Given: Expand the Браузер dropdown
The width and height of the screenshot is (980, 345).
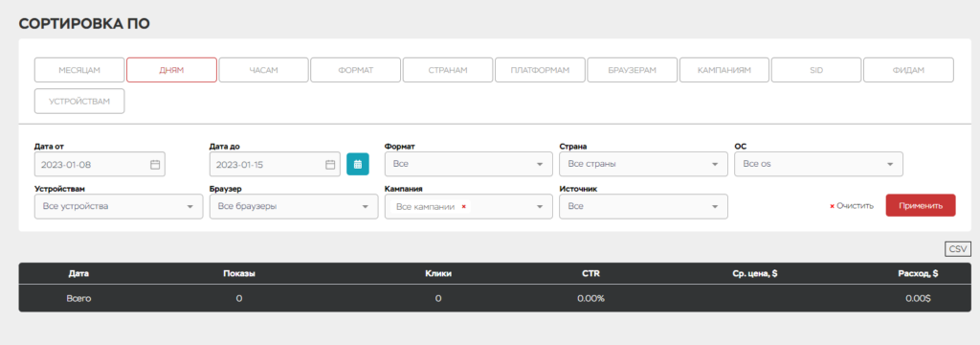Looking at the screenshot, I should pos(294,206).
